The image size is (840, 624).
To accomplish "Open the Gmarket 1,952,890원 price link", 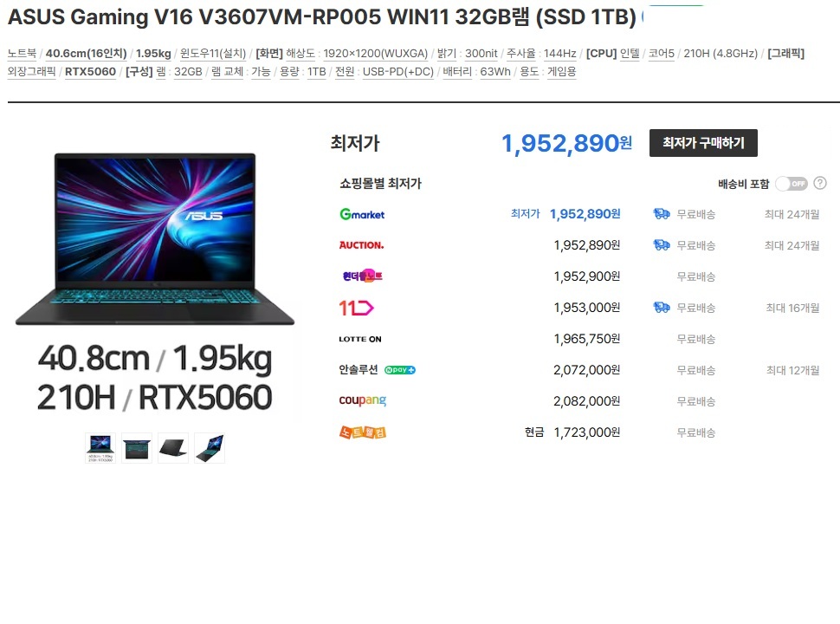I will 585,214.
